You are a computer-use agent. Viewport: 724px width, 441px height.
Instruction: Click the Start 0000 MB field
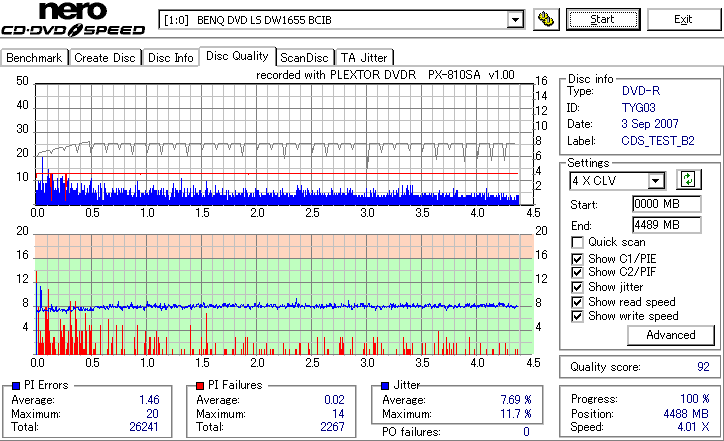(x=666, y=204)
